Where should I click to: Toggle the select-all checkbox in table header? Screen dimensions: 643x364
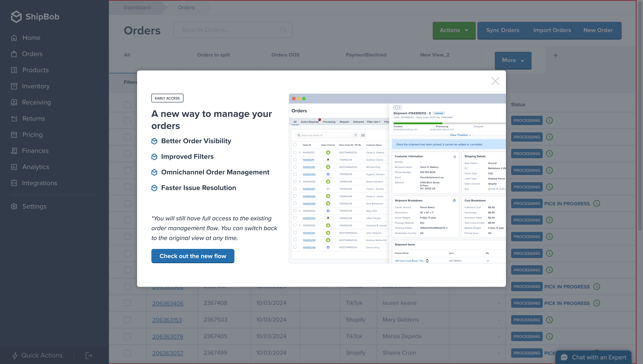click(128, 105)
